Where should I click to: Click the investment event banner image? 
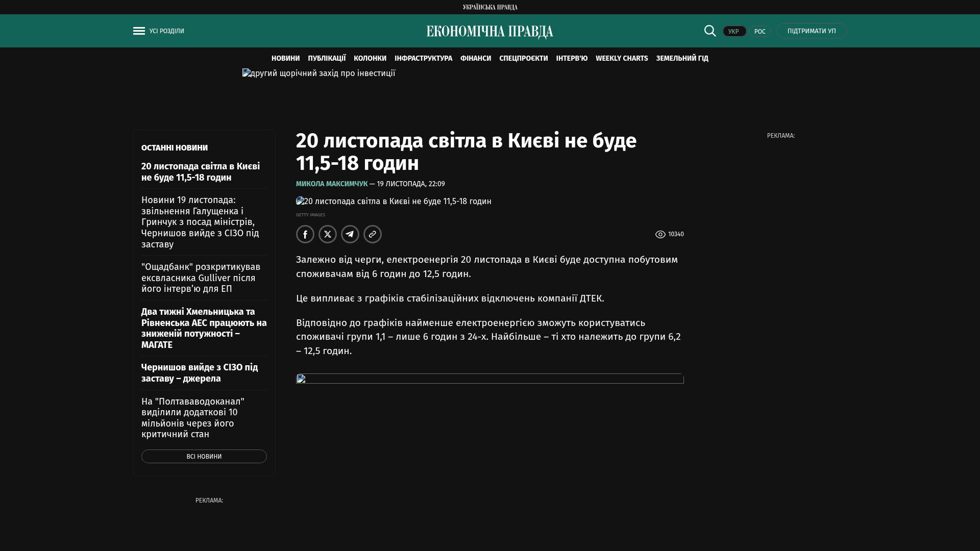pyautogui.click(x=319, y=73)
